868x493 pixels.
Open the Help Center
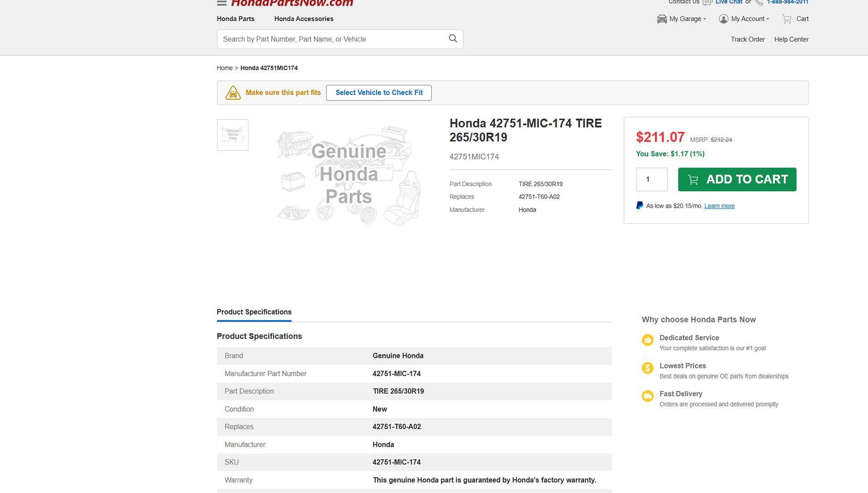click(x=791, y=39)
